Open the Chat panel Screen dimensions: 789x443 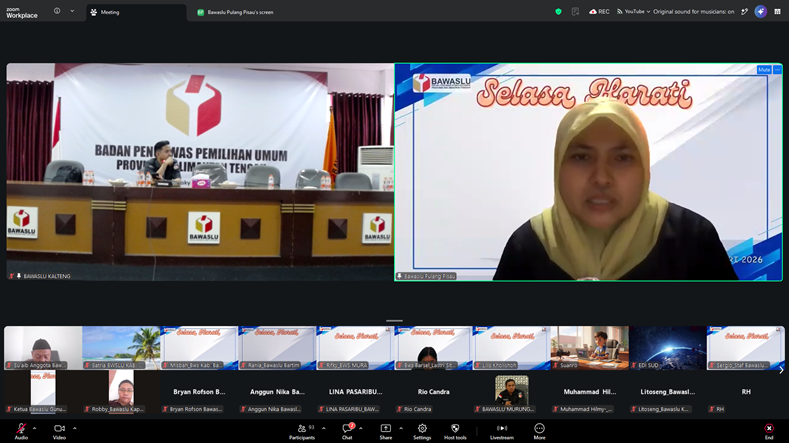click(x=347, y=431)
